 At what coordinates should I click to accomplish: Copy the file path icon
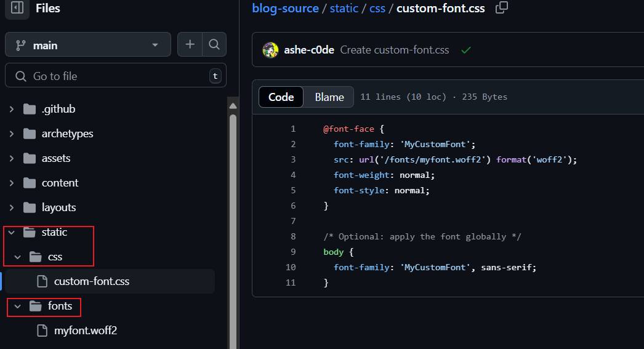point(502,8)
